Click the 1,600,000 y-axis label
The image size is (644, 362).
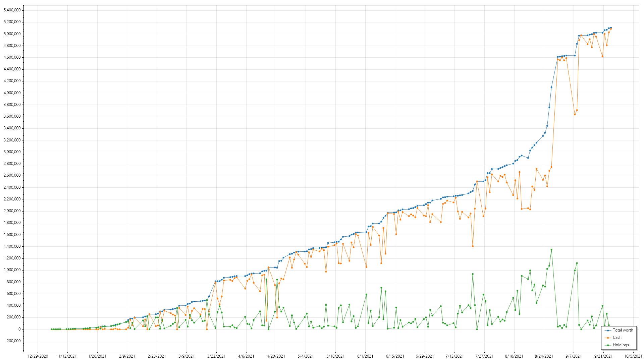tap(12, 235)
